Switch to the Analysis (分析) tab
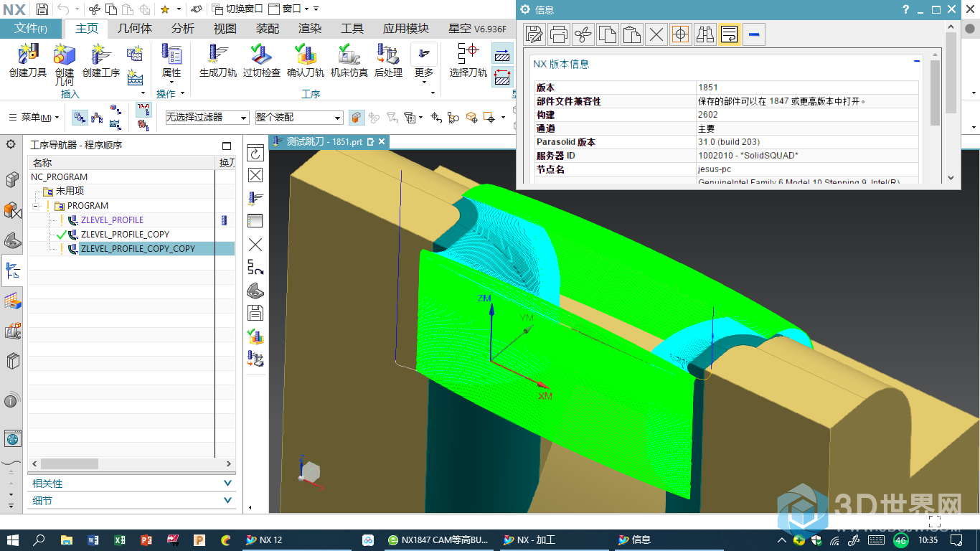980x551 pixels. pyautogui.click(x=183, y=29)
